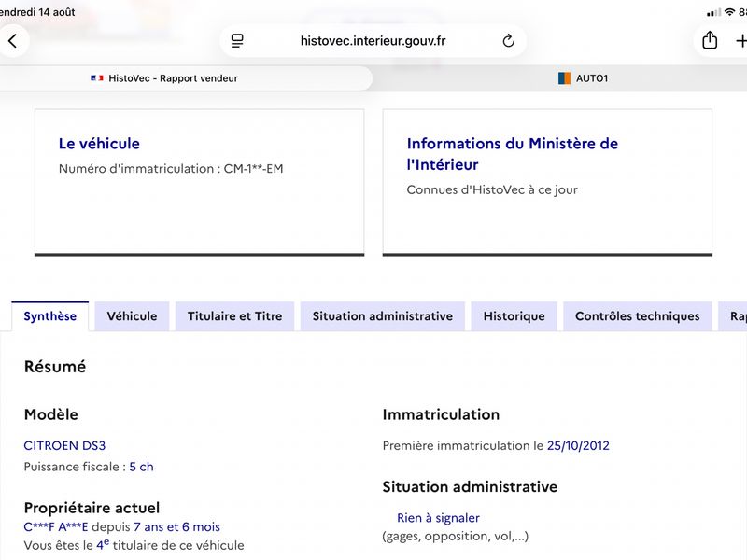
Task: Click the 5 ch fiscal power value
Action: coord(142,467)
